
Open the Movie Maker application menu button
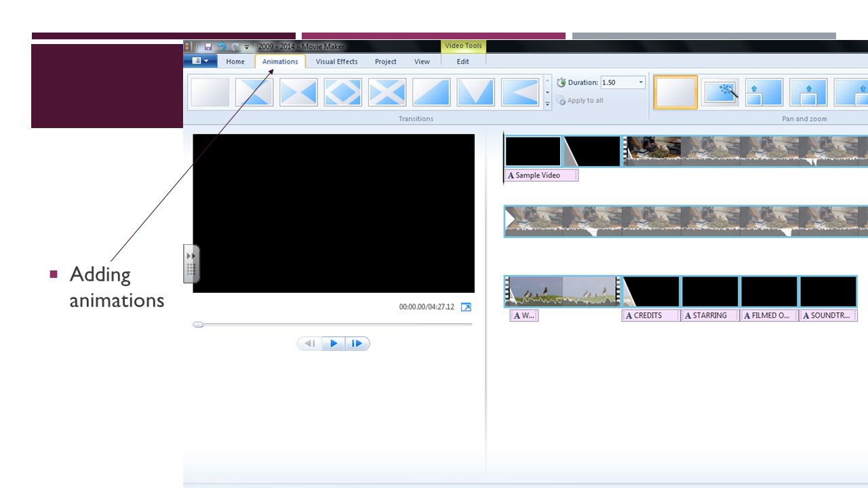click(200, 61)
